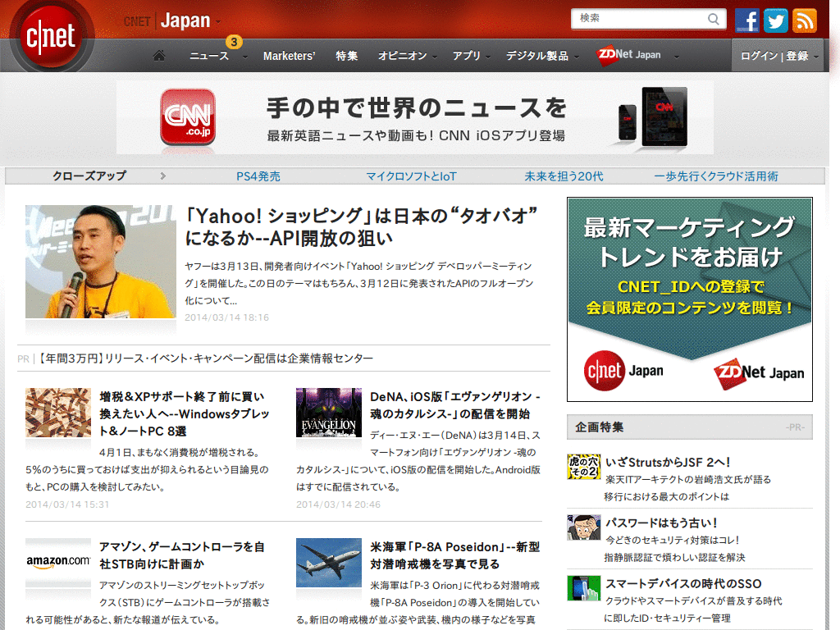Open CNET's Twitter page via the bird icon
Viewport: 840px width, 630px height.
[x=775, y=20]
